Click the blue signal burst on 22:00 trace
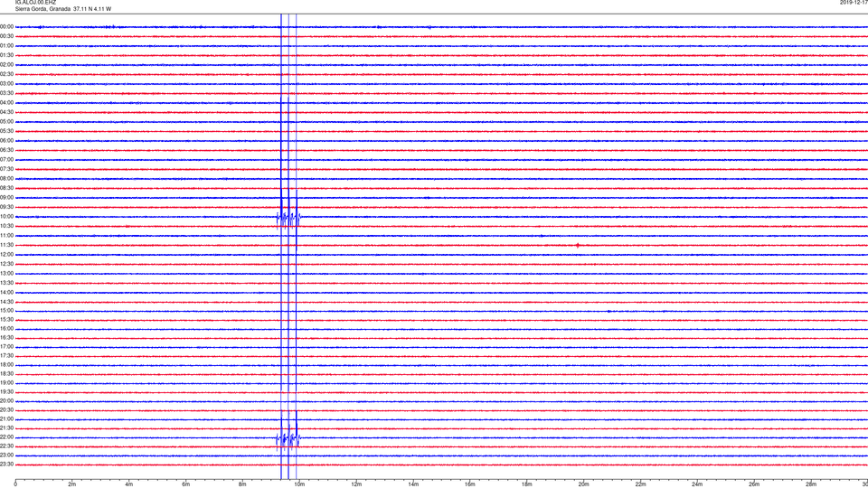The height and width of the screenshot is (488, 868). click(x=288, y=439)
